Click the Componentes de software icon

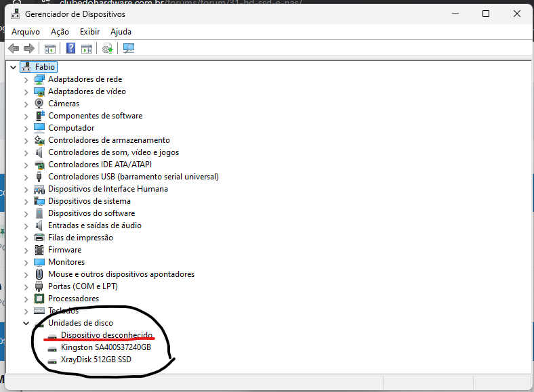(40, 116)
